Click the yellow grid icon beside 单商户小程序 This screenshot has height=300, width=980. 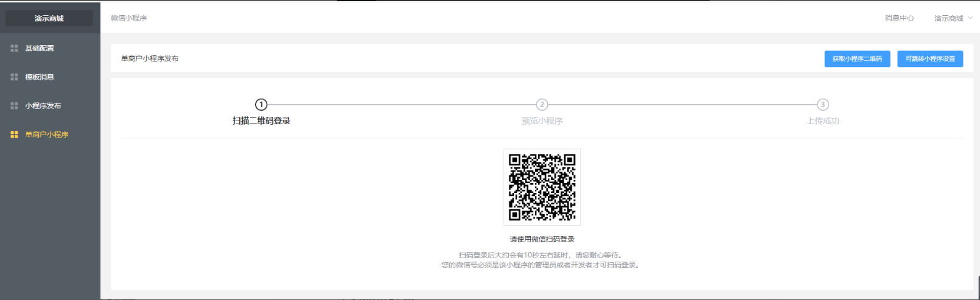coord(14,134)
